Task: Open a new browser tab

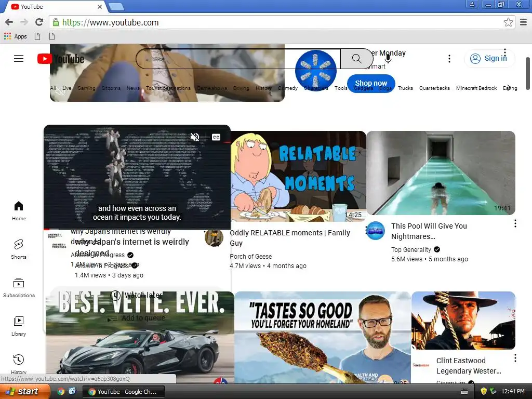Action: click(116, 6)
